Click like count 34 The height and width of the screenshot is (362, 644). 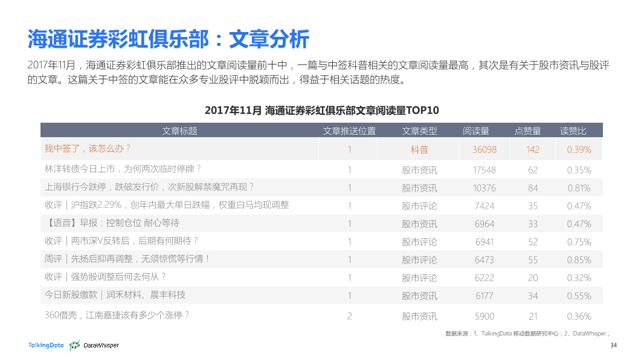tap(533, 296)
